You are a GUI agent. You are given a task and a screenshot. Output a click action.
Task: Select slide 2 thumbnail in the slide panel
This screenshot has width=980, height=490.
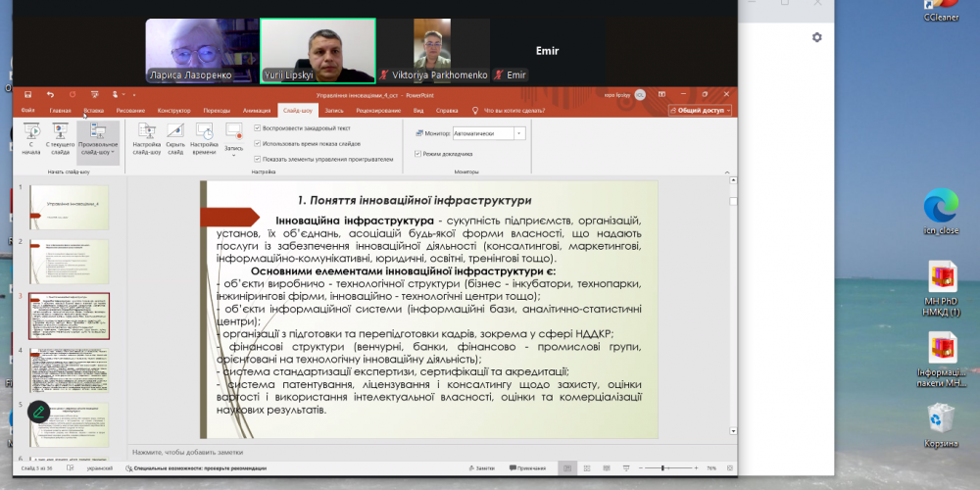(x=69, y=262)
